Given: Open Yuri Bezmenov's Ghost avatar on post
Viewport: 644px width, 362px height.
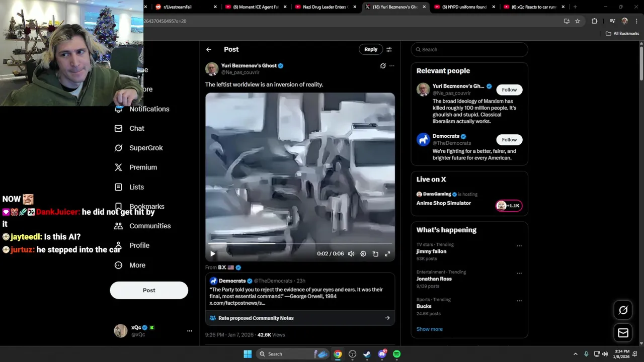Looking at the screenshot, I should click(x=212, y=69).
